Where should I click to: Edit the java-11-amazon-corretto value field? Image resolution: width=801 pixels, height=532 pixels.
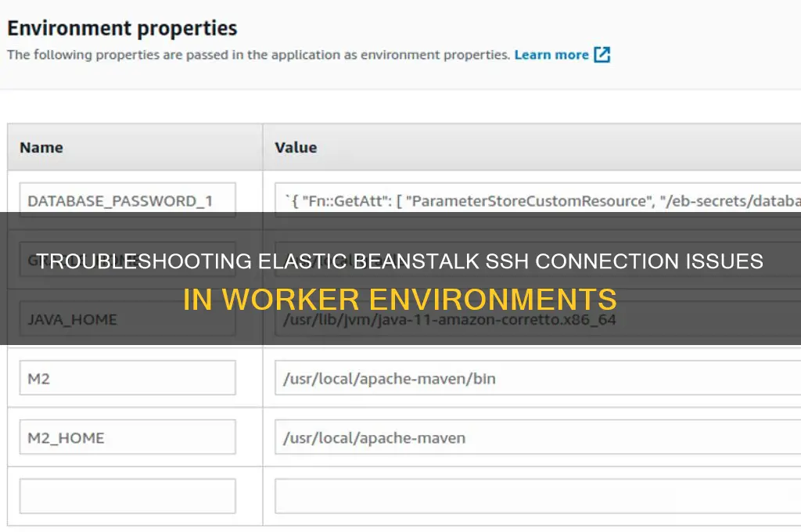(538, 319)
